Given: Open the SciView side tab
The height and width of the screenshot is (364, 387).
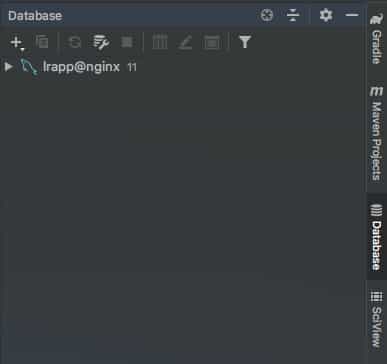Looking at the screenshot, I should 377,319.
